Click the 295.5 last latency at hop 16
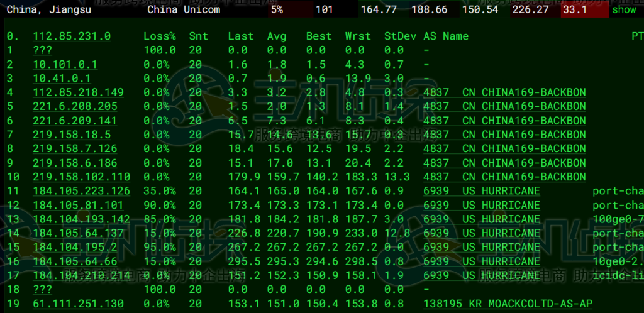The height and width of the screenshot is (313, 644). click(x=245, y=261)
